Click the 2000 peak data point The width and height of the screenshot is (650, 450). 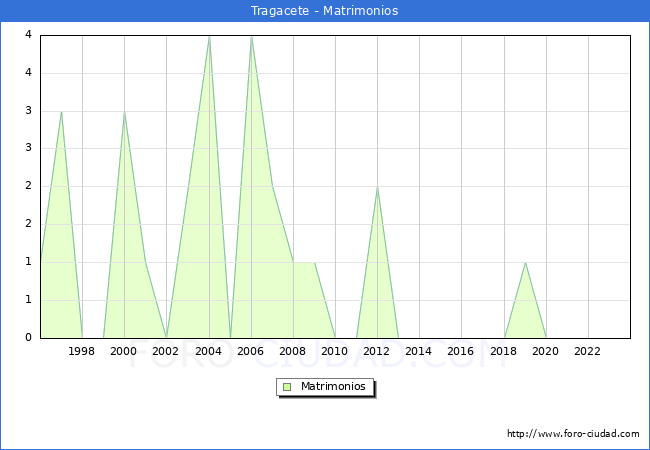click(x=124, y=112)
